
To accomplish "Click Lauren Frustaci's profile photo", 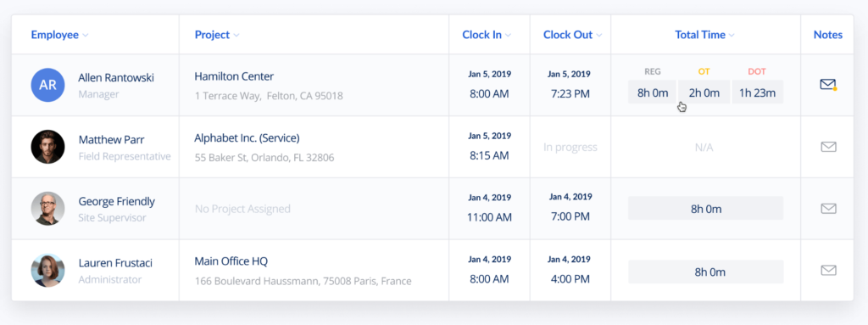I will point(47,270).
